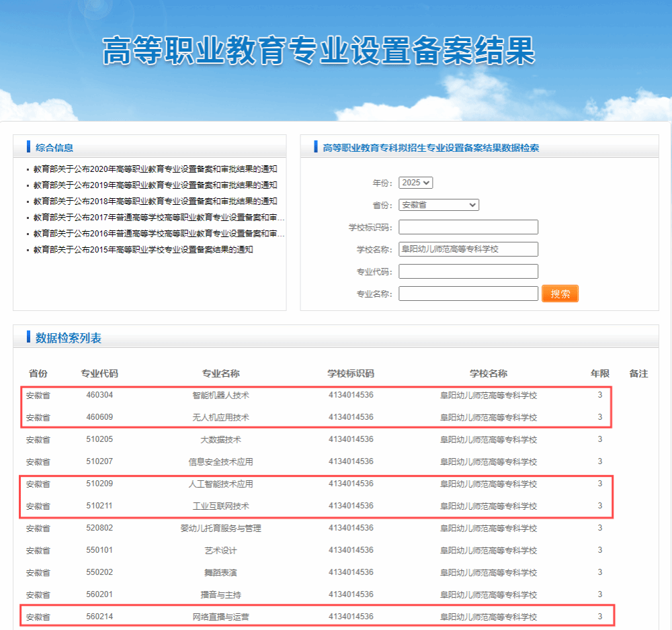The height and width of the screenshot is (630, 672).
Task: Focus the 学校名称 input field
Action: click(x=468, y=249)
